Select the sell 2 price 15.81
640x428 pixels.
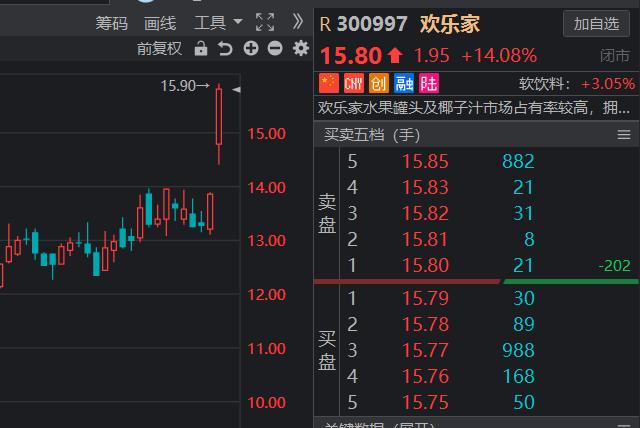[x=425, y=239]
